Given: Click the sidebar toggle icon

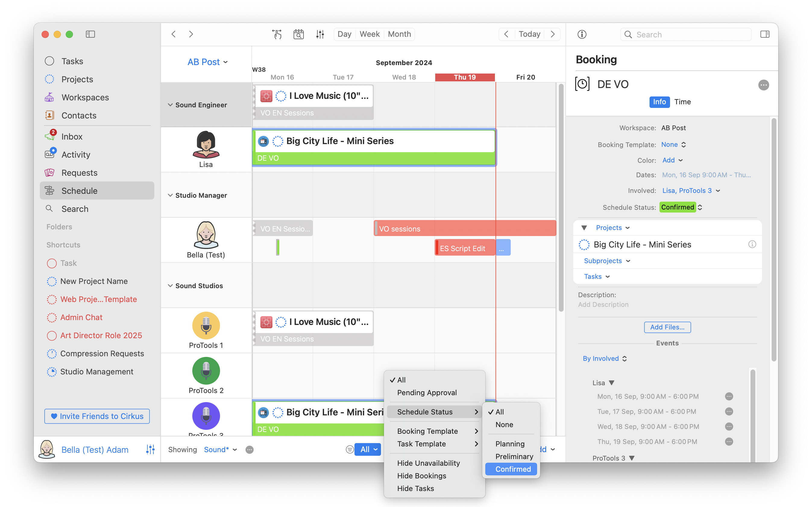Looking at the screenshot, I should click(90, 34).
